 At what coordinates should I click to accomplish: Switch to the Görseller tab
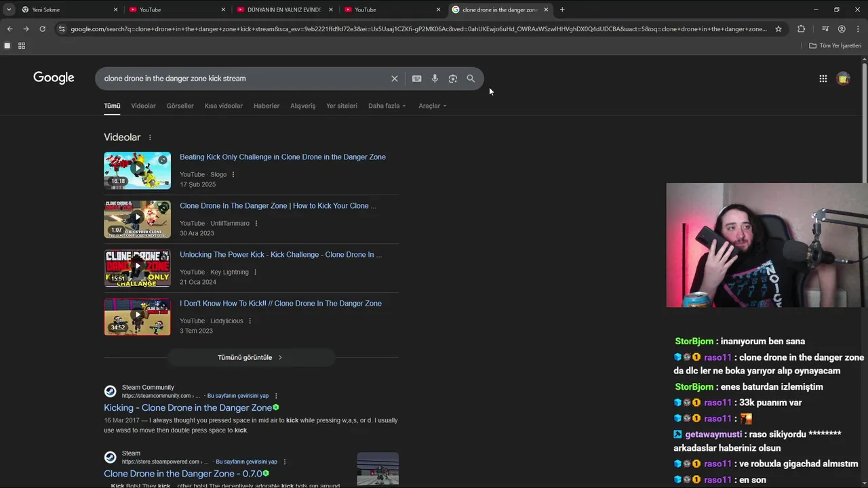coord(180,106)
